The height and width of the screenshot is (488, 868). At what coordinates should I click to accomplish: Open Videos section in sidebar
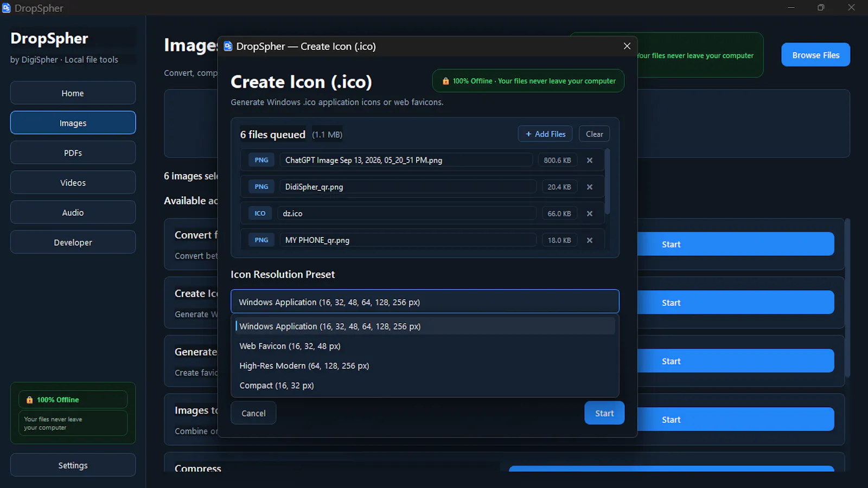pyautogui.click(x=73, y=182)
